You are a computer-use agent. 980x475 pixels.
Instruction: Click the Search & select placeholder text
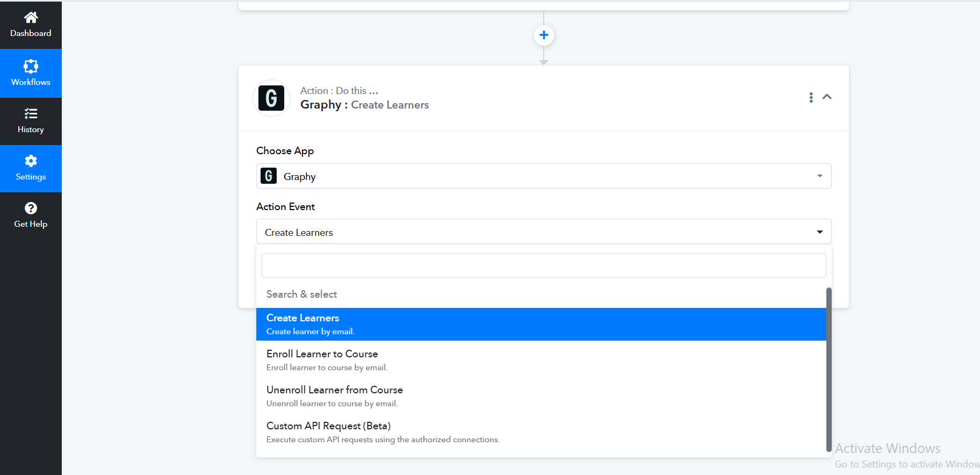coord(301,294)
